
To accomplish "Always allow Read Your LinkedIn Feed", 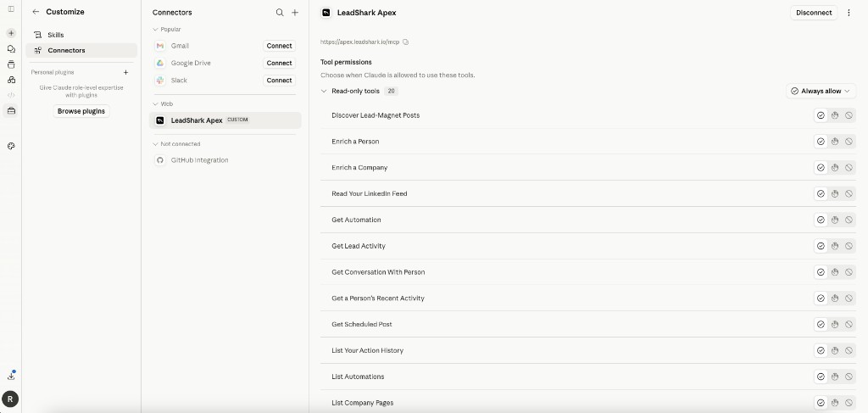I will [821, 193].
